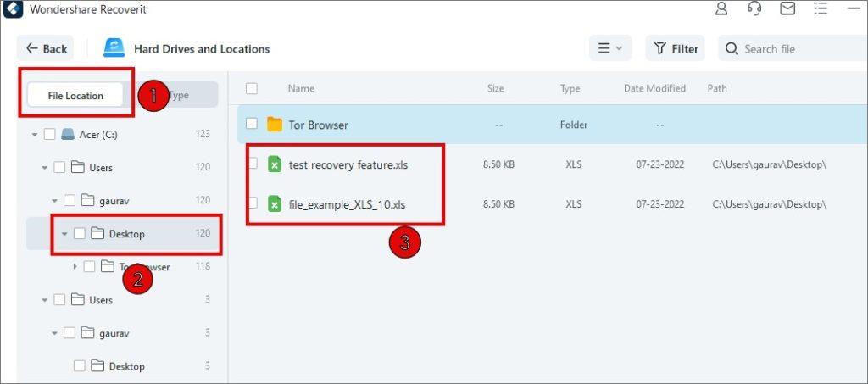This screenshot has height=384, width=868.
Task: Switch to the File Location tab
Action: coord(75,95)
